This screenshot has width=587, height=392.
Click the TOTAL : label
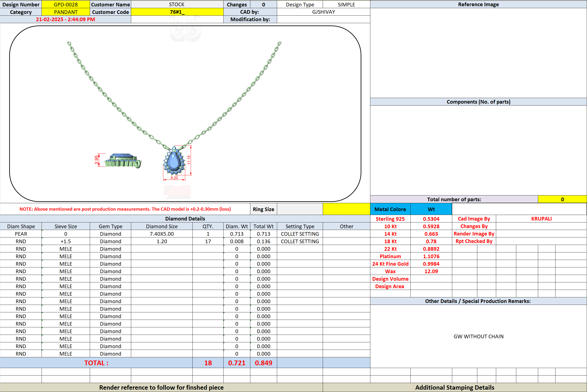96,363
